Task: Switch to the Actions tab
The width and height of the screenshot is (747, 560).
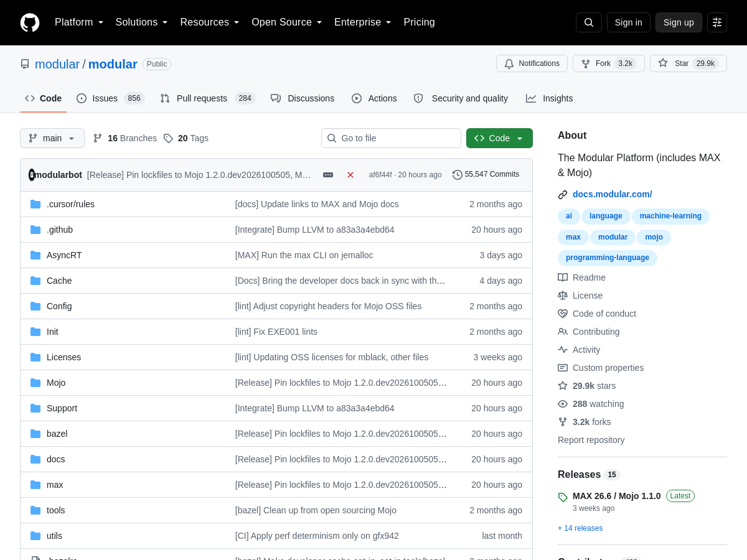Action: click(x=374, y=98)
